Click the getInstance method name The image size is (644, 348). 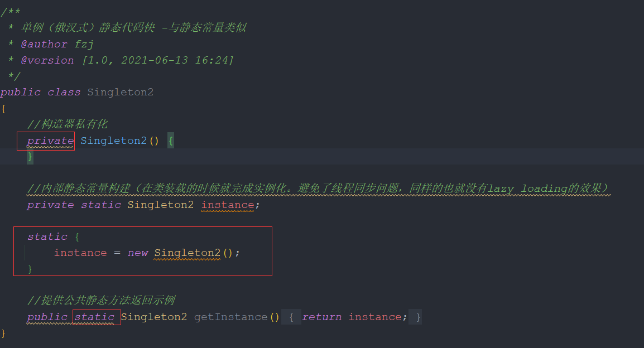pyautogui.click(x=230, y=317)
